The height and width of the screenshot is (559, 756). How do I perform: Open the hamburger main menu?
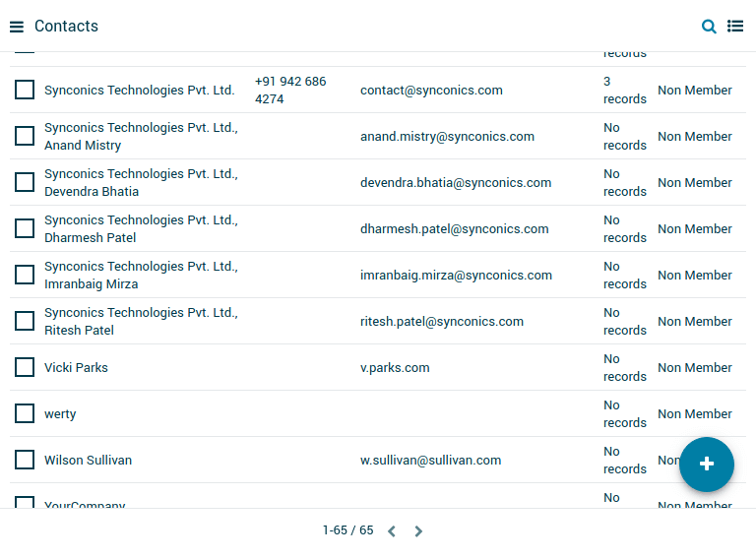tap(17, 27)
